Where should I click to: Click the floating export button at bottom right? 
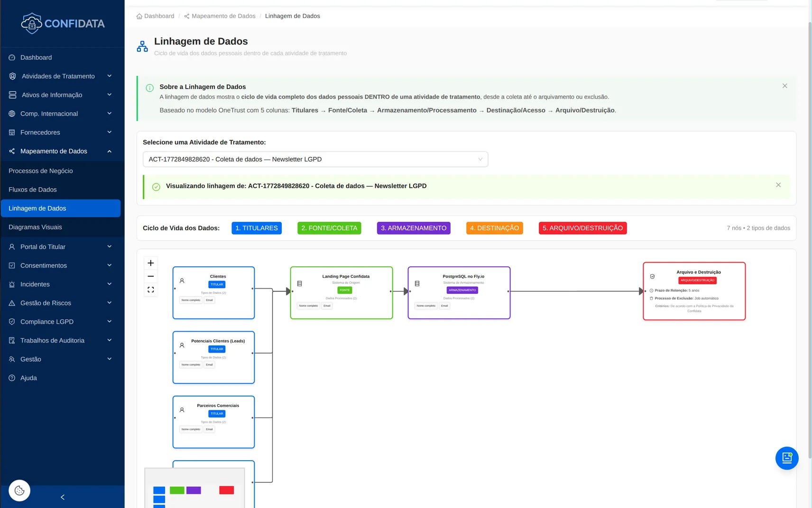[787, 458]
